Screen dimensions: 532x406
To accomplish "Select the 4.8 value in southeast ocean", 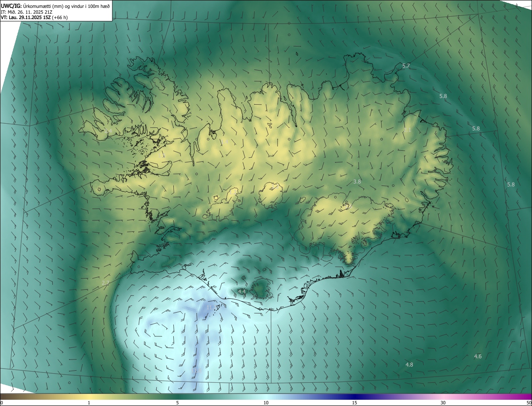I will tap(409, 364).
